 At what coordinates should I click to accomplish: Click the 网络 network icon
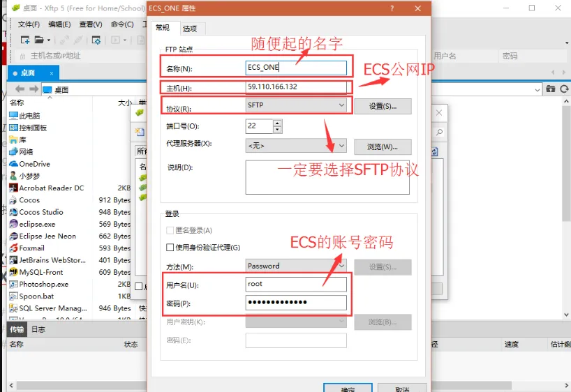coord(13,151)
